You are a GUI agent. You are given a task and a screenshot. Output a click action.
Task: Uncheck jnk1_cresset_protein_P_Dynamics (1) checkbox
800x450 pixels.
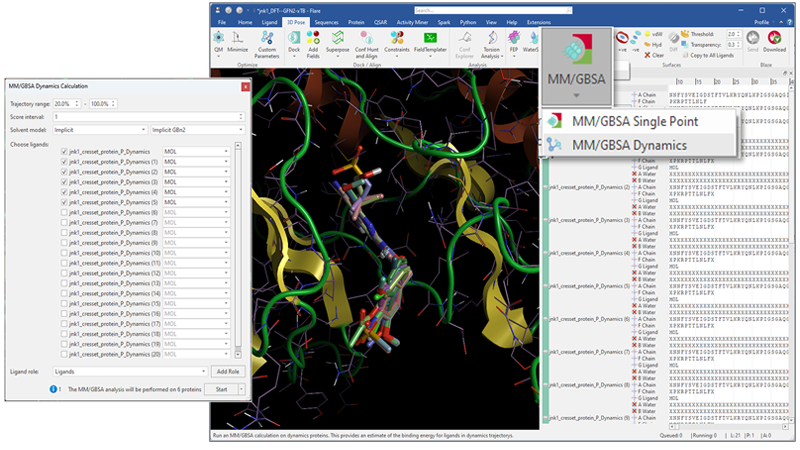click(64, 162)
